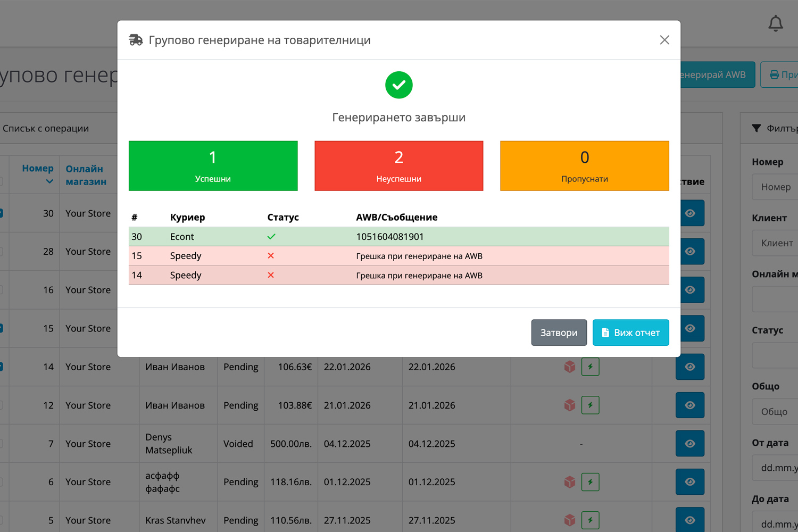Click the view eye icon for order 7
798x532 pixels.
[x=689, y=444]
